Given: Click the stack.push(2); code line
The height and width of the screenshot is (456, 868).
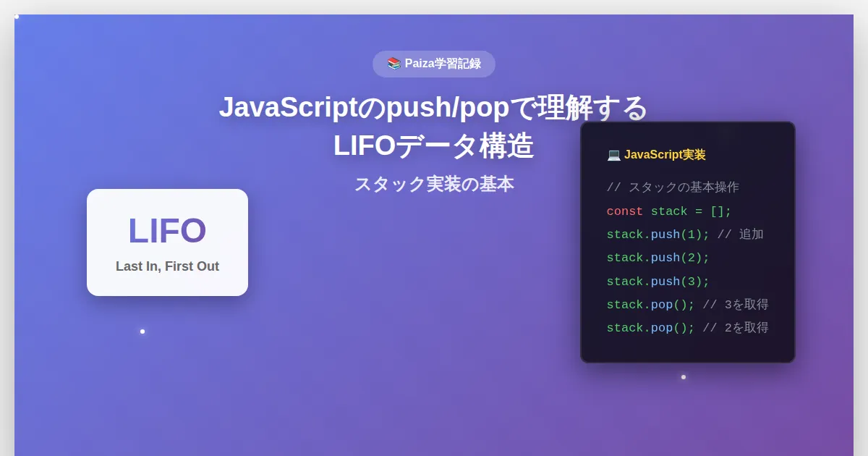Looking at the screenshot, I should [658, 258].
